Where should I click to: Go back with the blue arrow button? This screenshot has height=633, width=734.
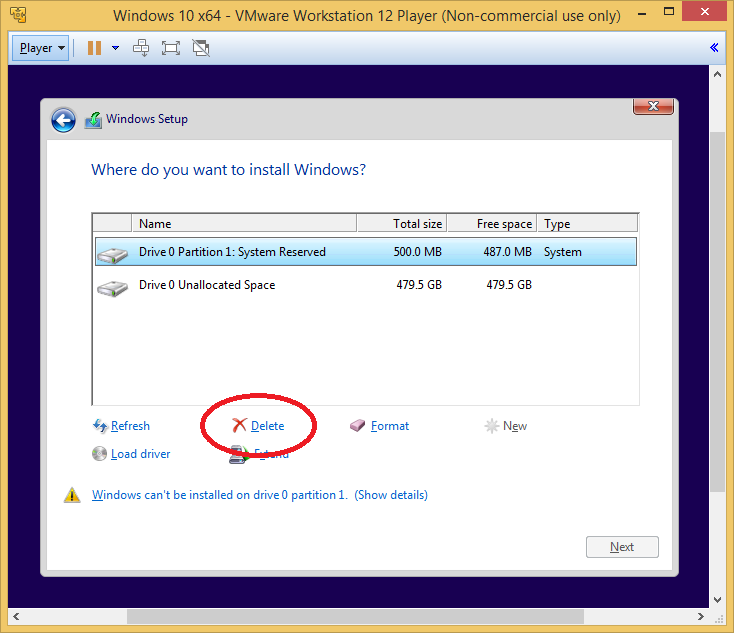point(63,120)
